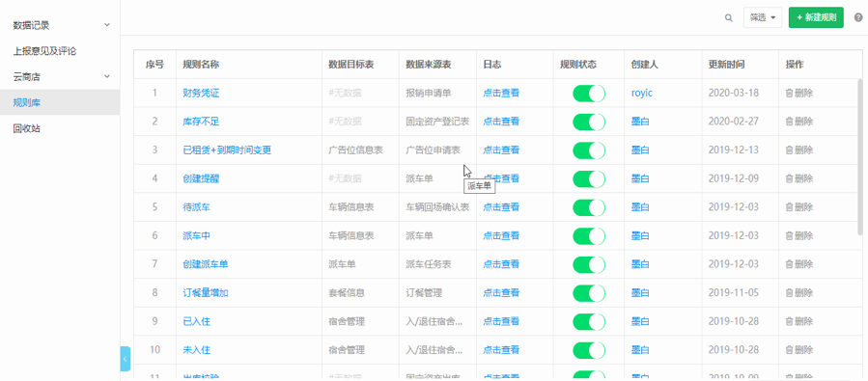868x381 pixels.
Task: Toggle rule status for 派车中
Action: coord(589,235)
